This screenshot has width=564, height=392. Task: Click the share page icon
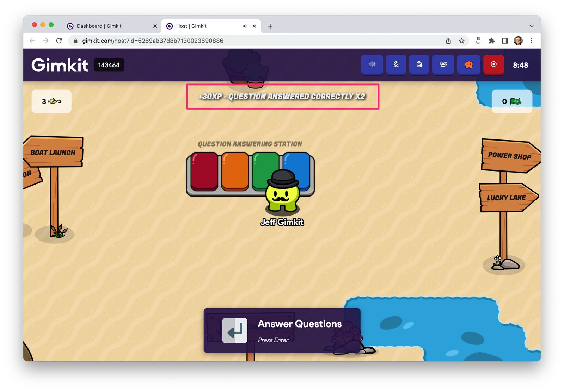point(448,41)
